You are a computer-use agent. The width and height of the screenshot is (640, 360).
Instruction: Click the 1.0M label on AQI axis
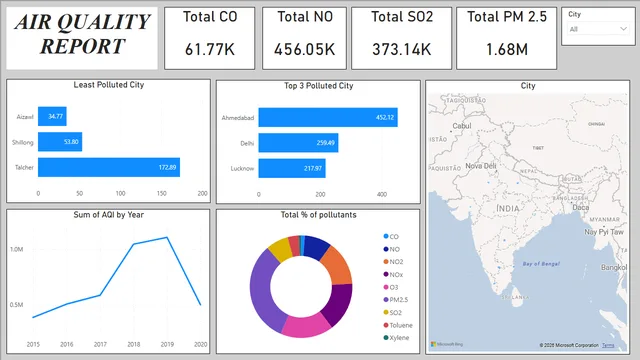point(16,249)
